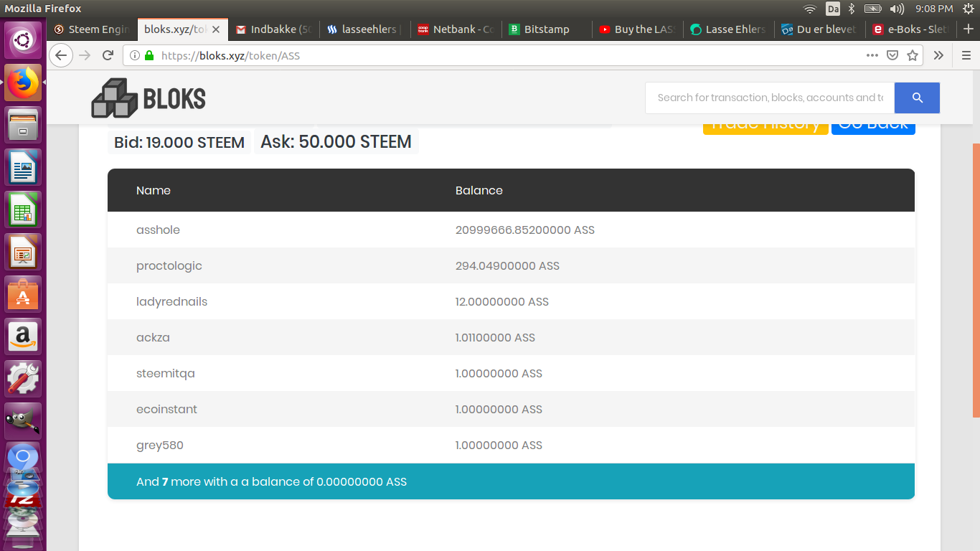This screenshot has width=980, height=551.
Task: Open the ladyrednails account link
Action: coord(171,301)
